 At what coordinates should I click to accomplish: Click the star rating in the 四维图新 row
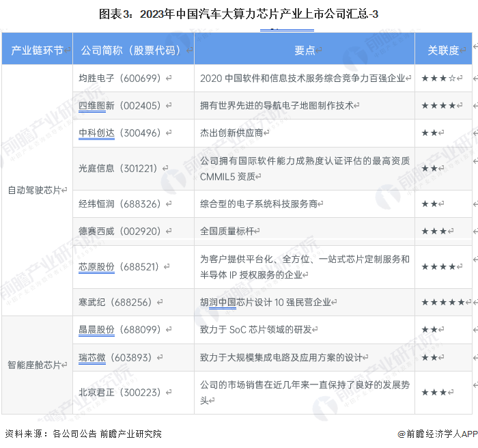pos(438,106)
